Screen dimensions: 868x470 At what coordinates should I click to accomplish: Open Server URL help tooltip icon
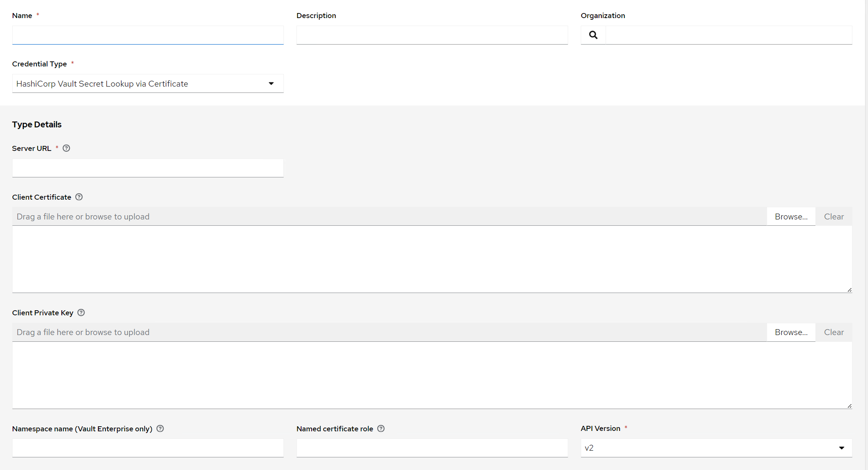point(66,148)
